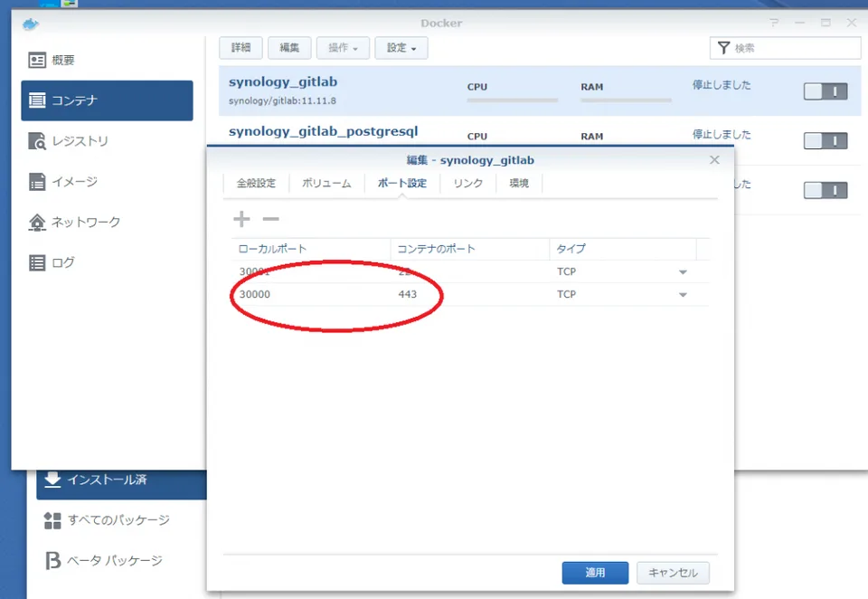
Task: Click the 適用 apply button
Action: point(595,573)
